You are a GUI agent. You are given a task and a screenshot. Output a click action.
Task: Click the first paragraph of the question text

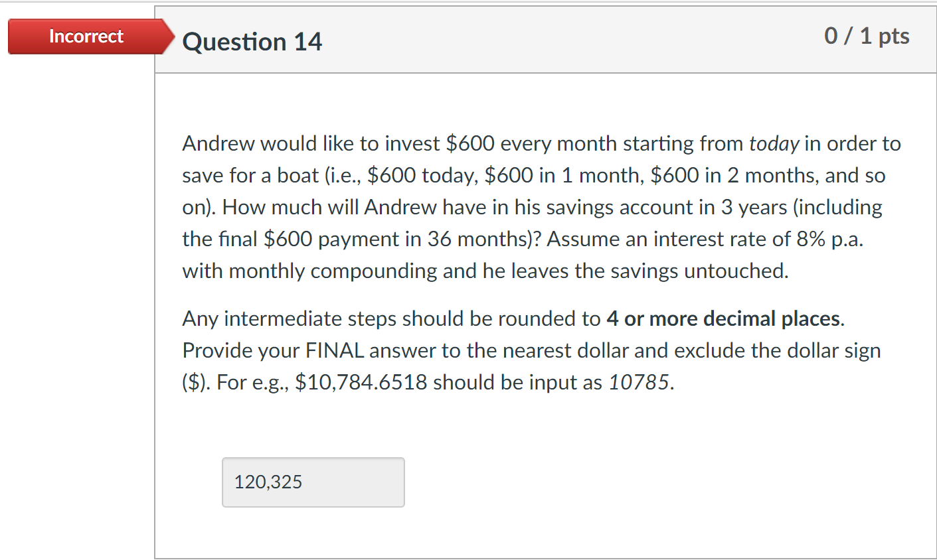point(531,206)
